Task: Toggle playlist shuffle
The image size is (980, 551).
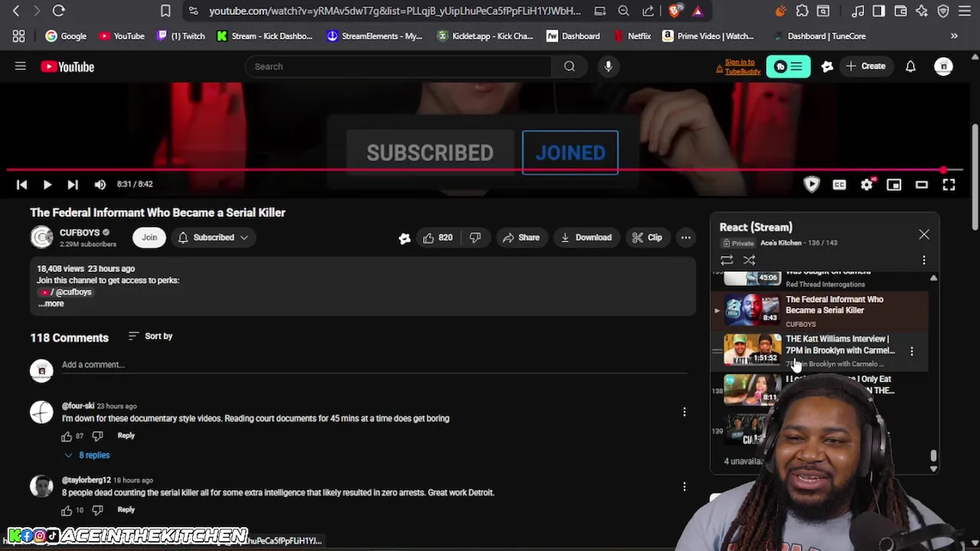Action: pyautogui.click(x=750, y=260)
